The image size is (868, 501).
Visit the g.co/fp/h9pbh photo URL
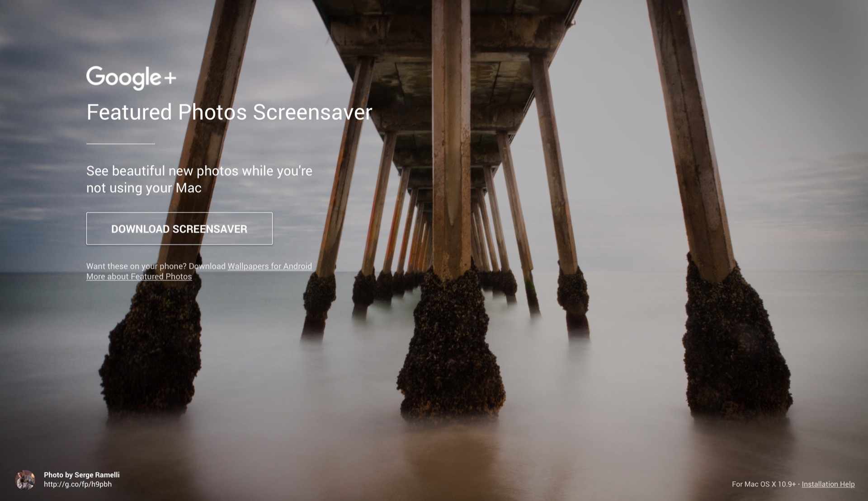(x=78, y=484)
